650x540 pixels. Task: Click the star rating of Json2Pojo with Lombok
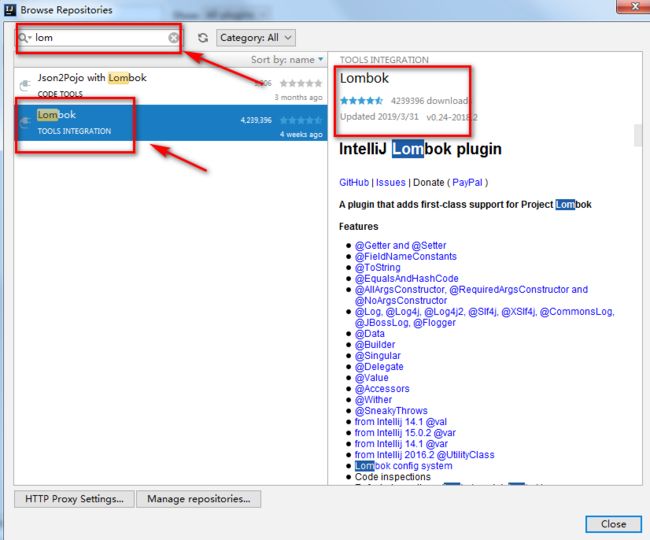[301, 83]
